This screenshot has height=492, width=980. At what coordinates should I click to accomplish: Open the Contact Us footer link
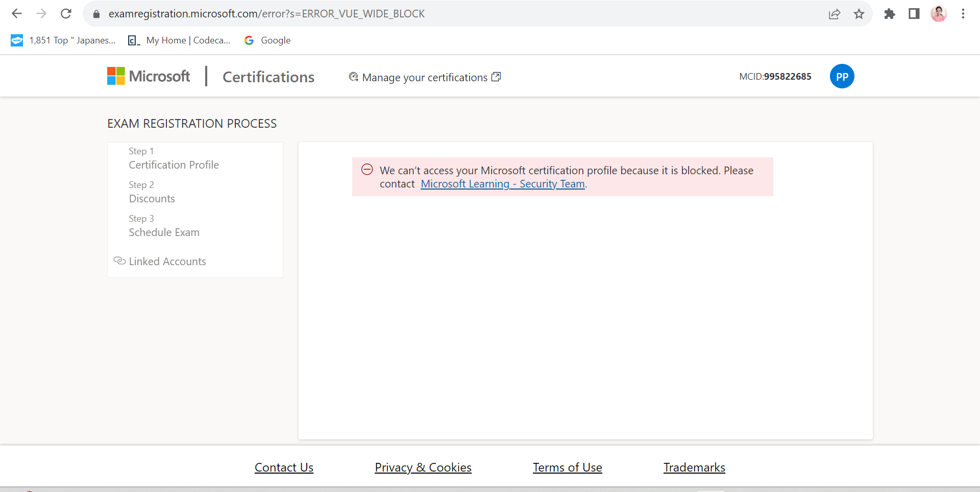[x=284, y=467]
